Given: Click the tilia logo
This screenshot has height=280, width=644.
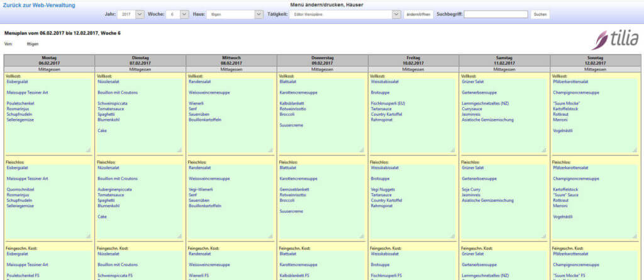Looking at the screenshot, I should [618, 40].
